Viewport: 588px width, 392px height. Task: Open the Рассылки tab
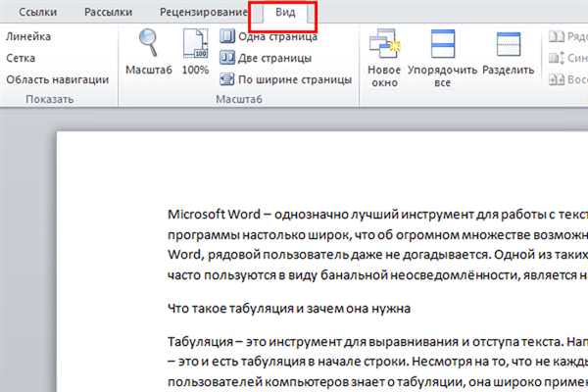click(x=108, y=12)
